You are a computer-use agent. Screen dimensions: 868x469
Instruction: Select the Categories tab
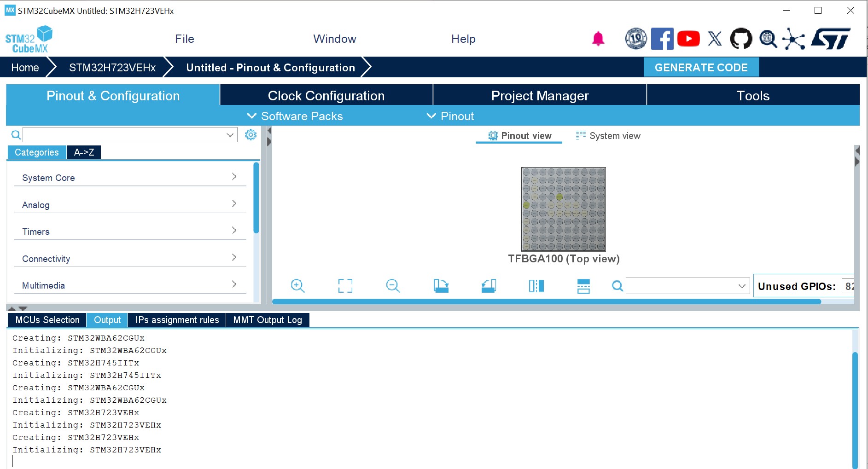37,152
